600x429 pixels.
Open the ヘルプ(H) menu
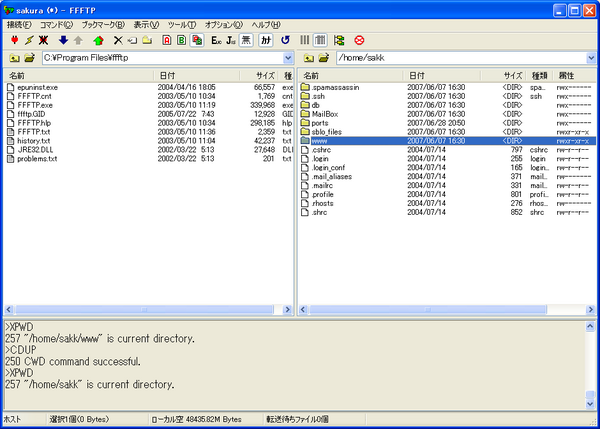[x=266, y=25]
